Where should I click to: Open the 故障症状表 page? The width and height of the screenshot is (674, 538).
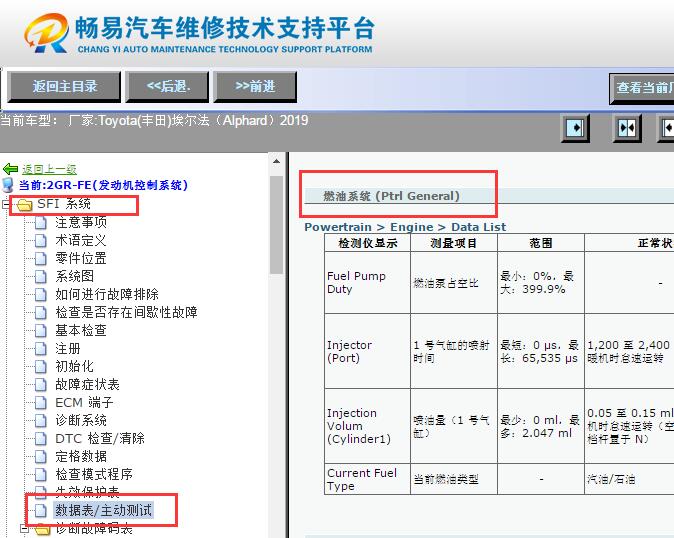[87, 385]
